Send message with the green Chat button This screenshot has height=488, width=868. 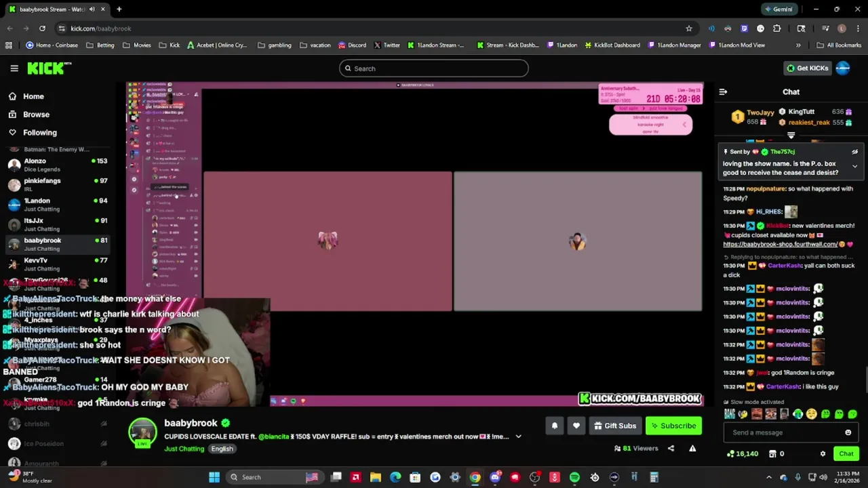(x=846, y=453)
